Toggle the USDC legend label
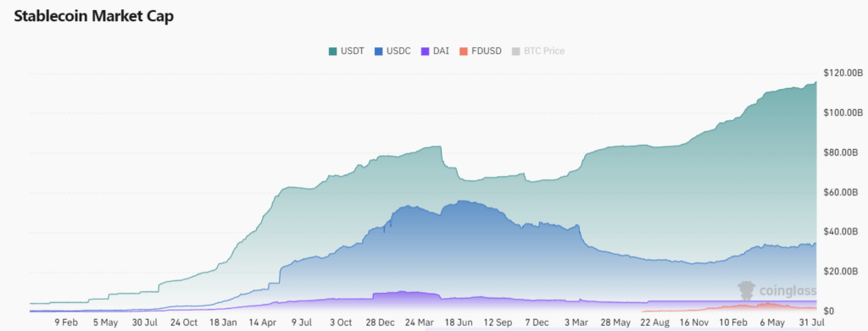The image size is (868, 331). 399,52
